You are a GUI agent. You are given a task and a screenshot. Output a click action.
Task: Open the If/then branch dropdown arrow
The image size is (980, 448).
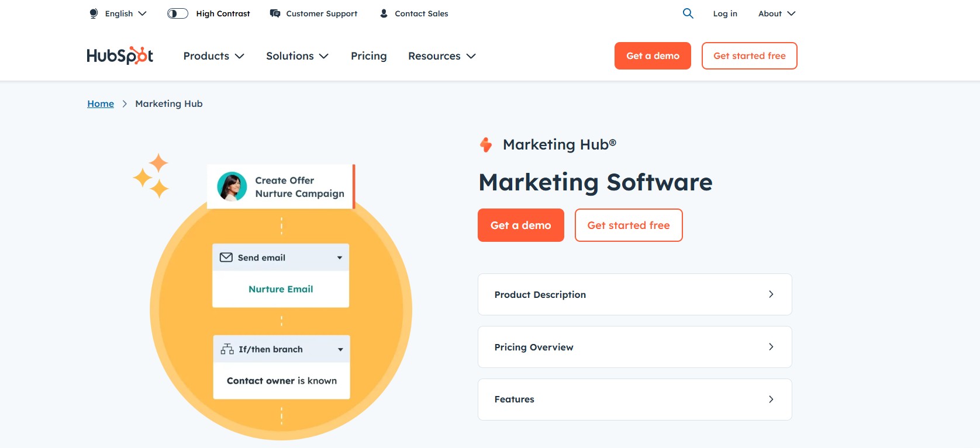coord(340,349)
